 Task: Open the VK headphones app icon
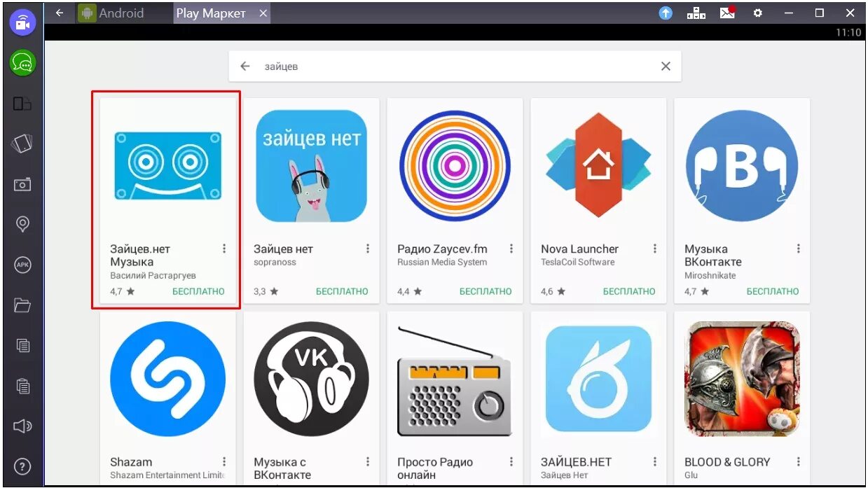[x=311, y=379]
